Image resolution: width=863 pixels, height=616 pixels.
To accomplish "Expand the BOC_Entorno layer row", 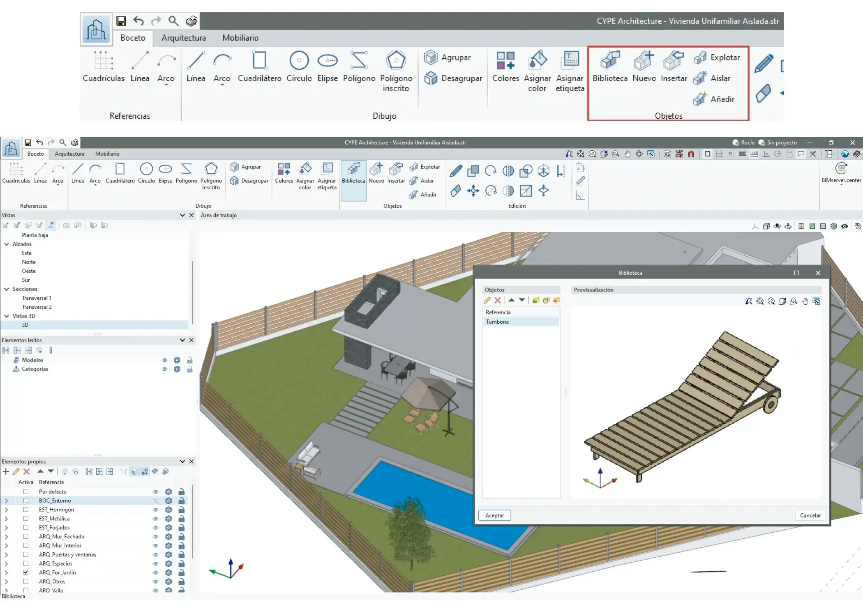I will [x=6, y=501].
